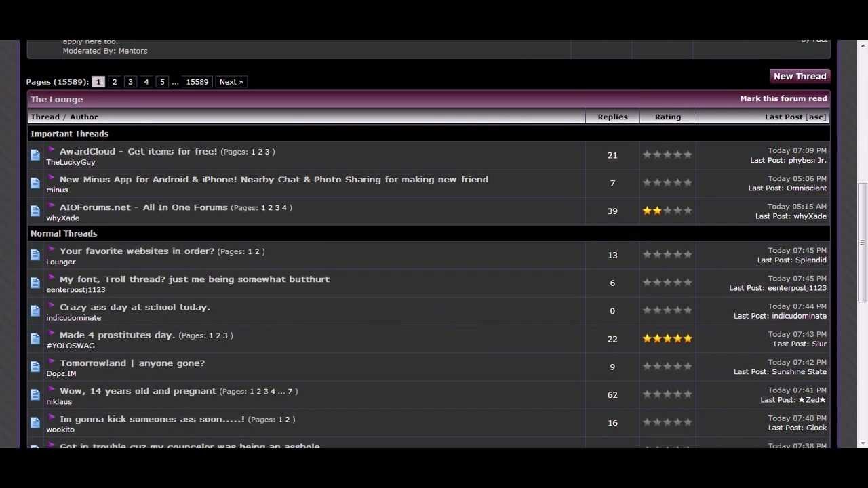
Task: Jump to last page 15589
Action: (197, 82)
